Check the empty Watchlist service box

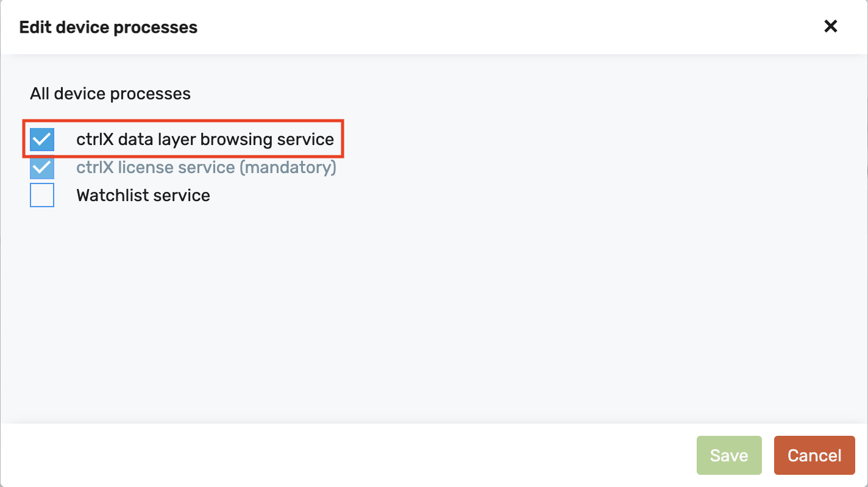[x=41, y=195]
